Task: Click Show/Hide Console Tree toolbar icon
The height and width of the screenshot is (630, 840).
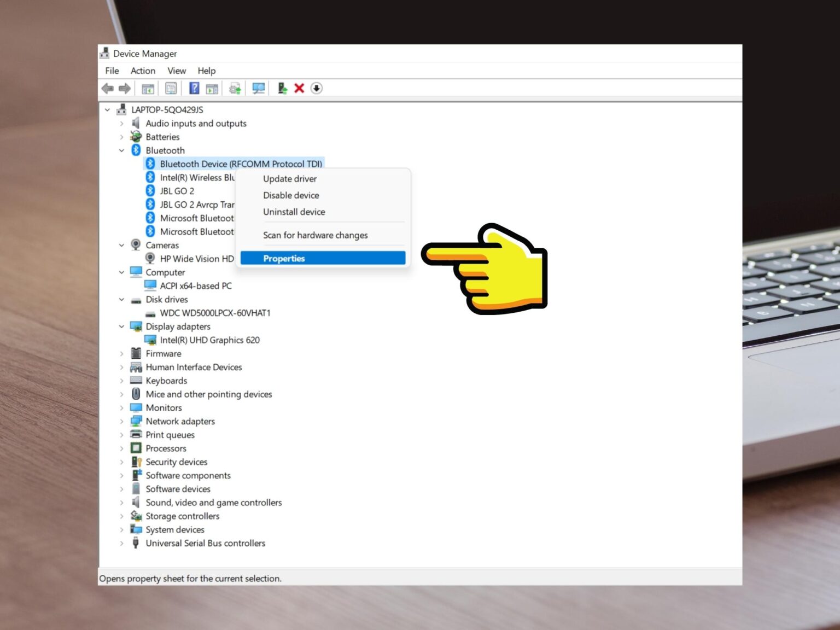Action: coord(148,89)
